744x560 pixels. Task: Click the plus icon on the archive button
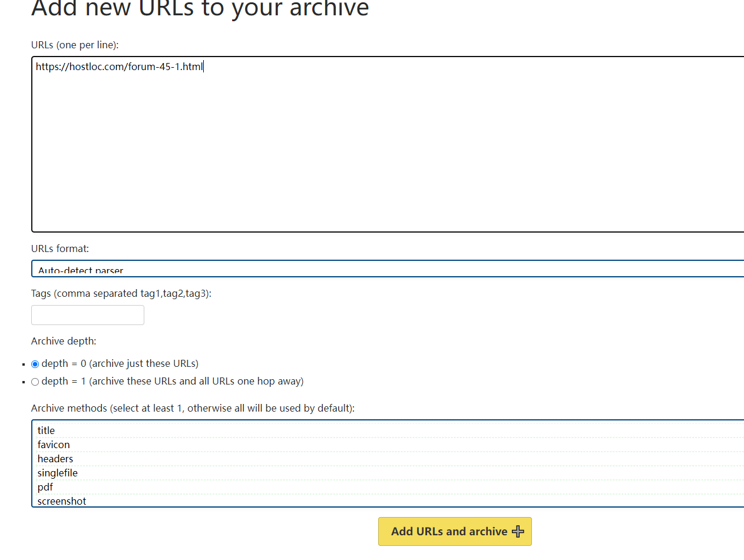518,532
